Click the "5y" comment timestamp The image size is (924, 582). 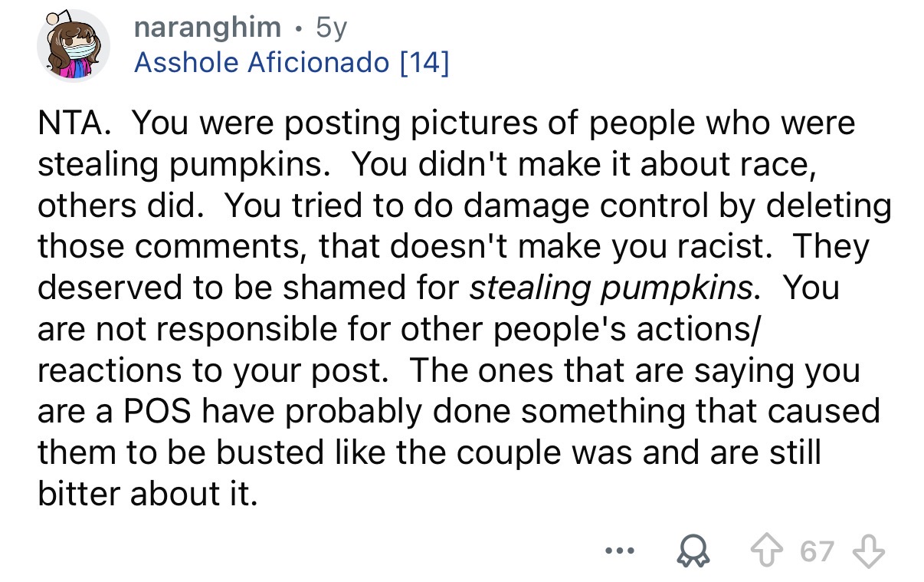pos(331,28)
